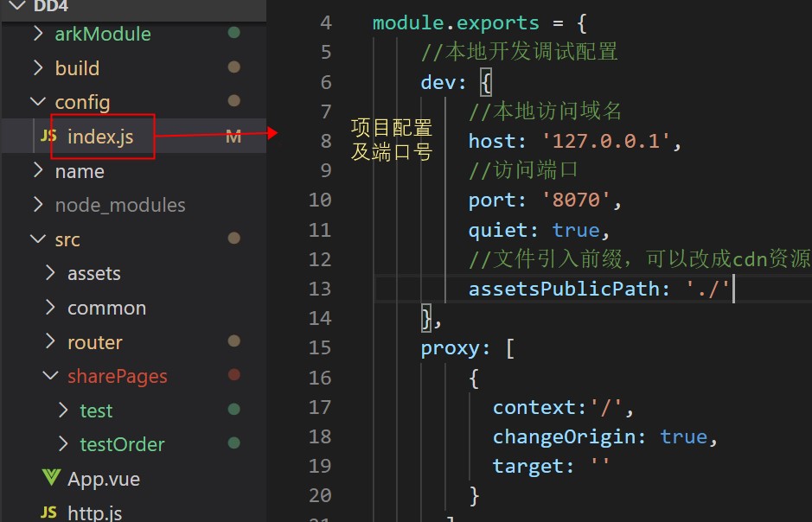Viewport: 812px width, 522px height.
Task: Expand the arkModule folder chevron
Action: tap(38, 34)
